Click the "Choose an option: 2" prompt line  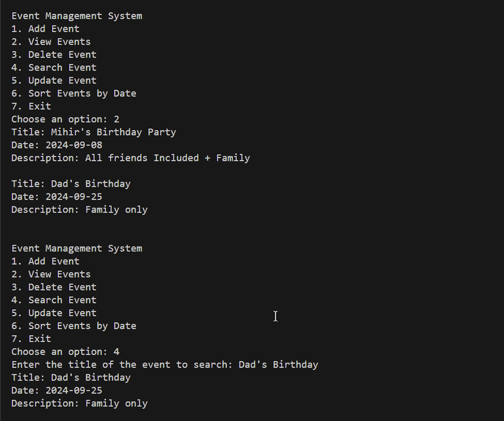(65, 119)
